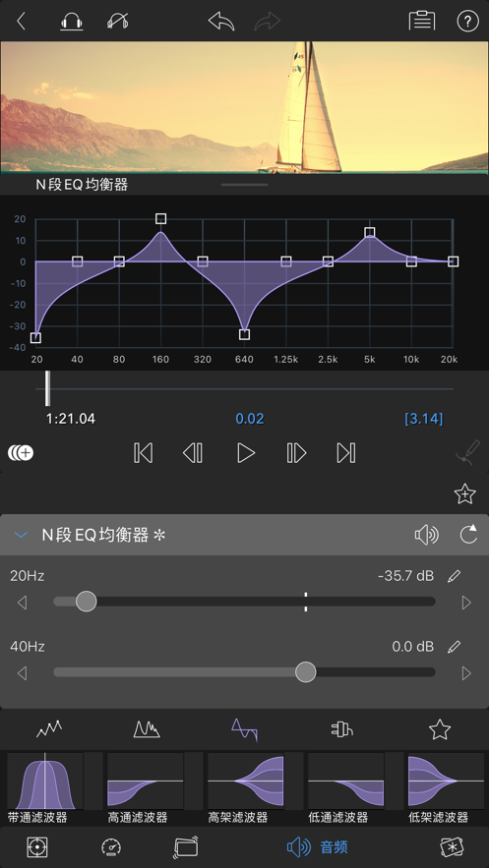Choose the 高通滤波器 filter preset

coord(145,787)
